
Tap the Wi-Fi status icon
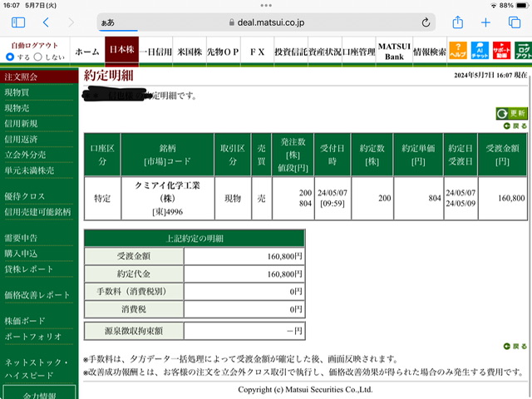click(x=493, y=6)
